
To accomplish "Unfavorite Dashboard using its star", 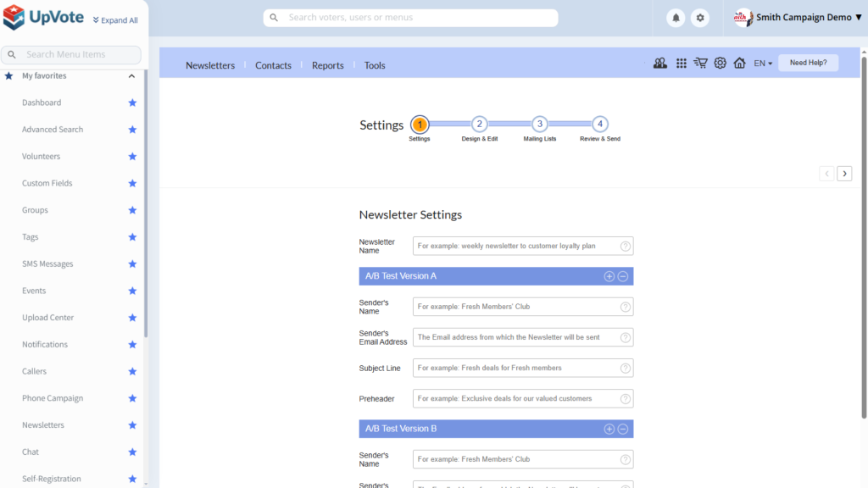I will pyautogui.click(x=132, y=103).
